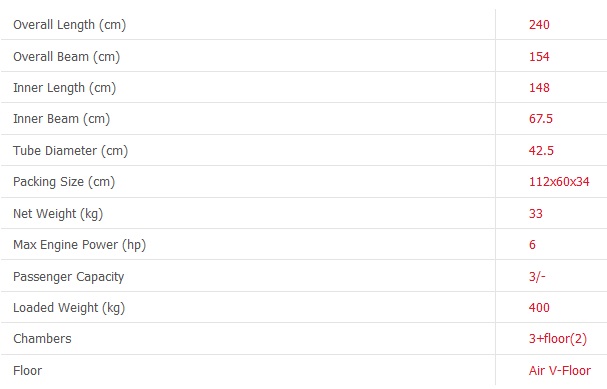The width and height of the screenshot is (607, 389).
Task: Click the Tube Diameter (cm) label
Action: [x=70, y=151]
